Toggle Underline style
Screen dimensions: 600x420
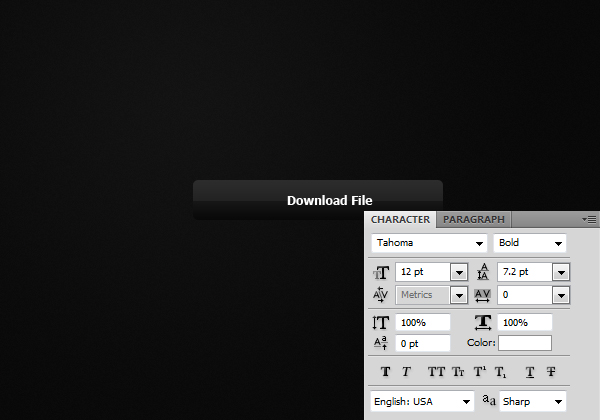530,372
